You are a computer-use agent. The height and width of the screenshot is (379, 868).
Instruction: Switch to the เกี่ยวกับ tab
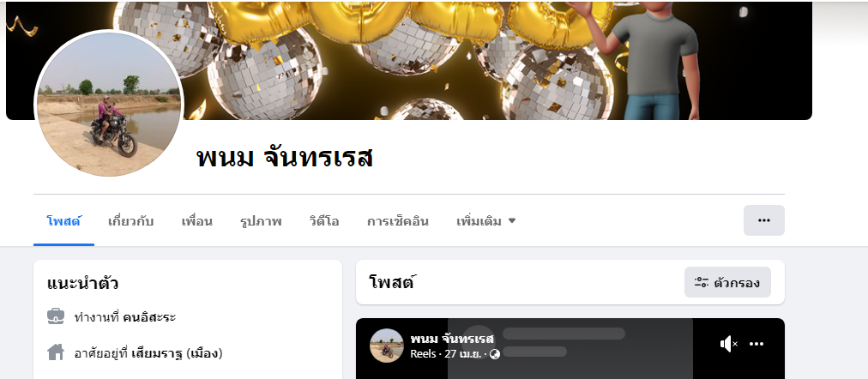(130, 221)
